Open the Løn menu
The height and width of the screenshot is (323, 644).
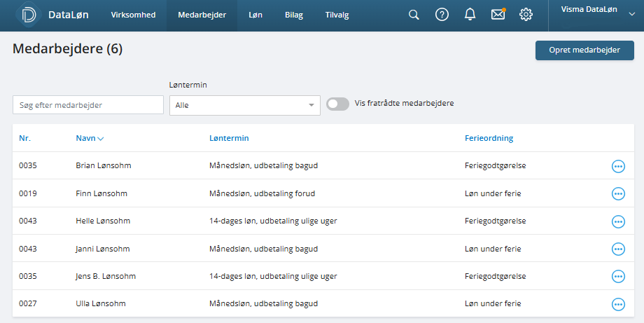(x=255, y=15)
